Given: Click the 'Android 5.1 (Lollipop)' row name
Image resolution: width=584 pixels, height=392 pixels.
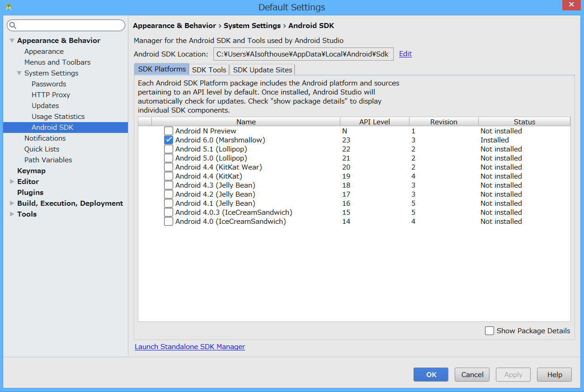Looking at the screenshot, I should pyautogui.click(x=211, y=149).
